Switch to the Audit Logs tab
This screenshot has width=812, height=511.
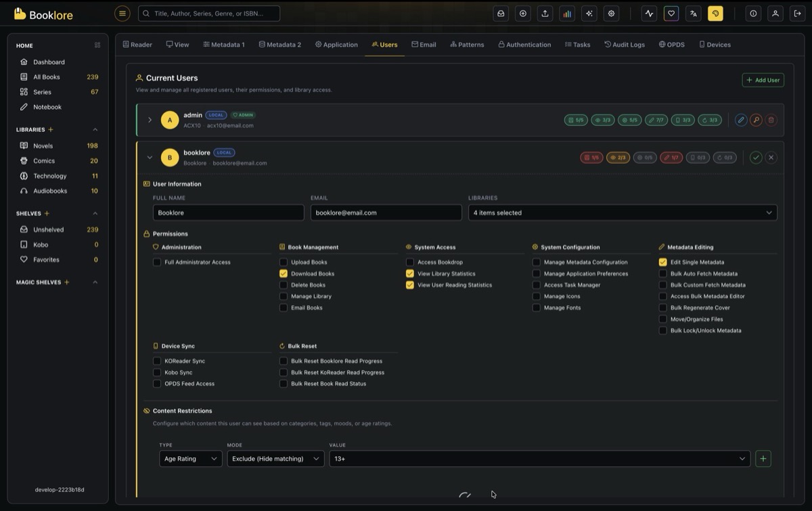[x=624, y=45]
